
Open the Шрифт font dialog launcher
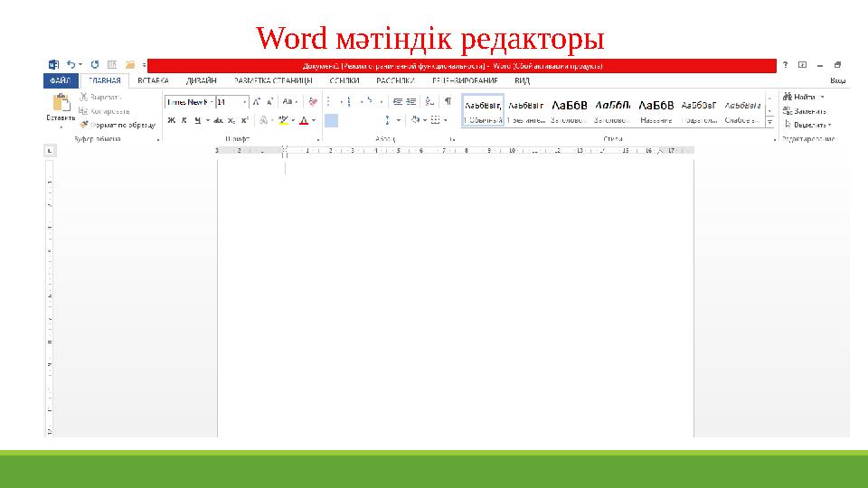[318, 140]
